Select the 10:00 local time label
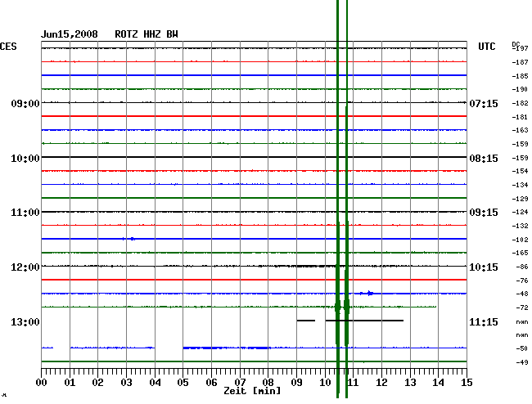The width and height of the screenshot is (532, 404). pos(25,159)
